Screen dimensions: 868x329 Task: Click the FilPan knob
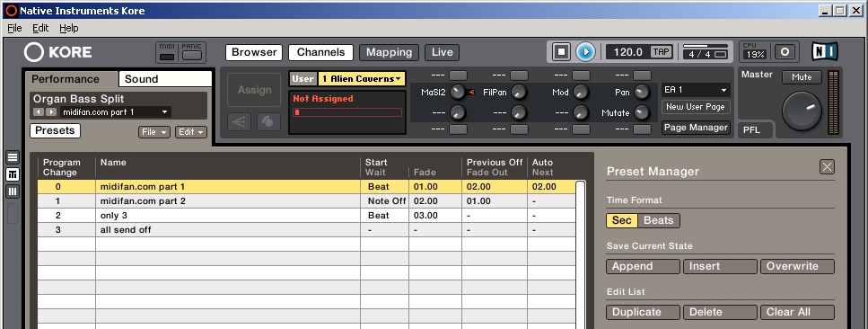(x=519, y=92)
